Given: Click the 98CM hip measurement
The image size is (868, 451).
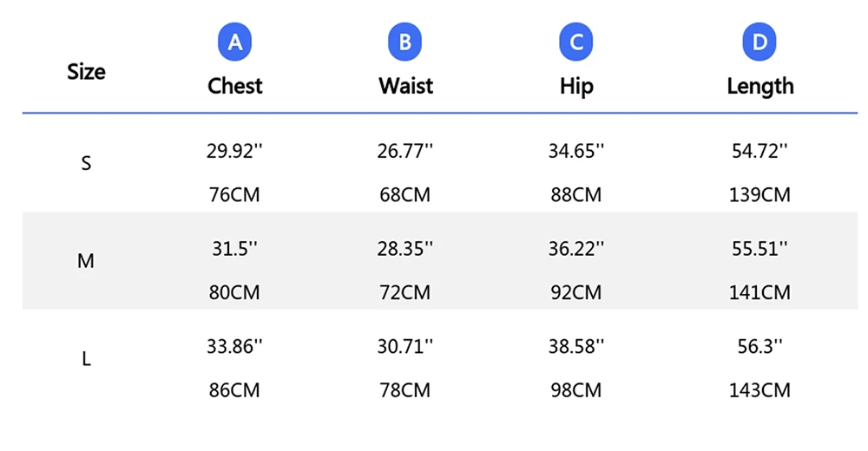Looking at the screenshot, I should point(576,390).
